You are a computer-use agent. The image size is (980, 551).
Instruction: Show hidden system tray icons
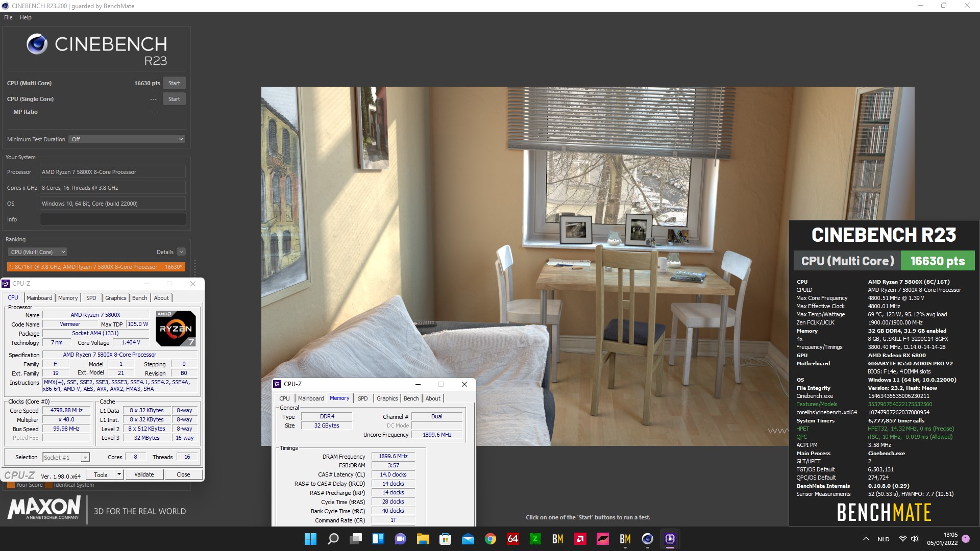pyautogui.click(x=866, y=539)
